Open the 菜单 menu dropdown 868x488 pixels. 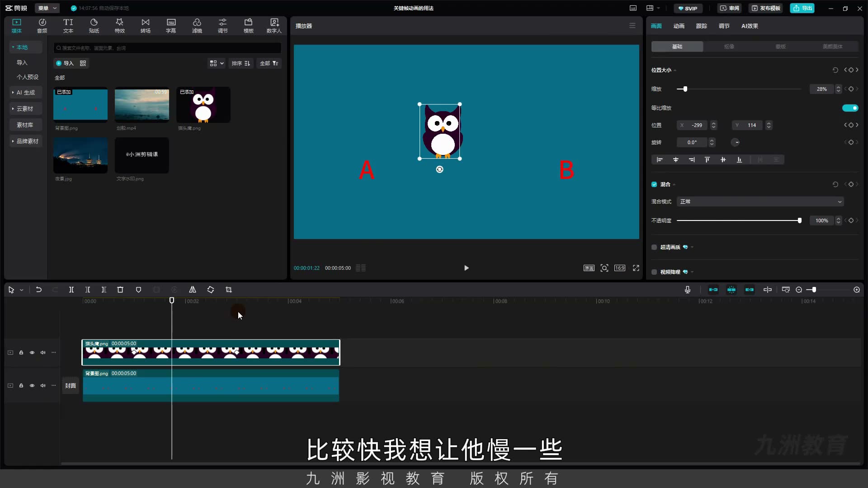click(x=47, y=8)
